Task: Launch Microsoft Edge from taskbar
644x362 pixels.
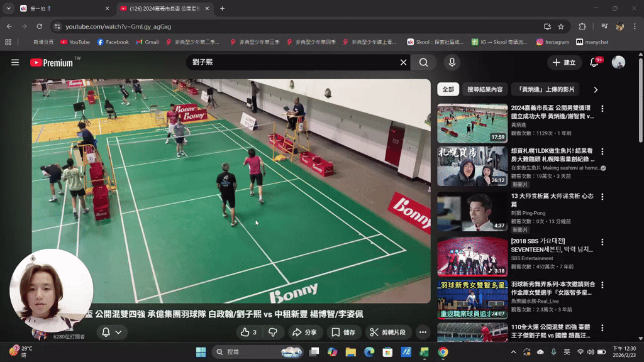Action: (369, 352)
